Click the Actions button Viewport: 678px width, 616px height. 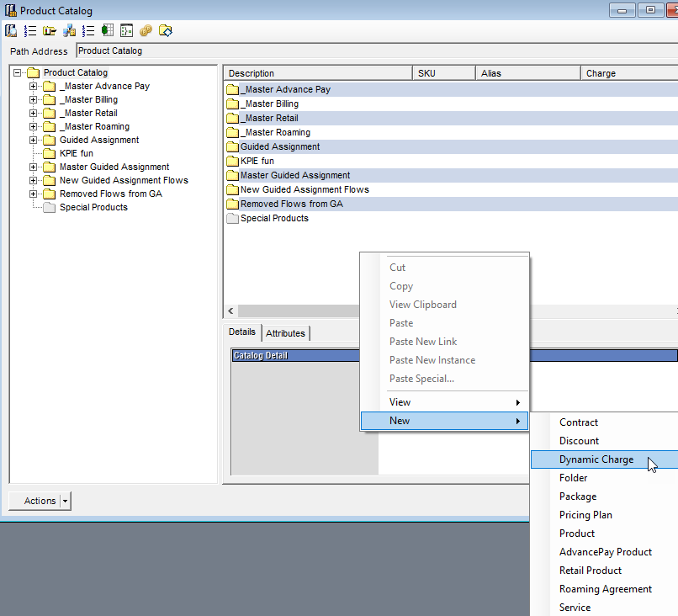35,501
